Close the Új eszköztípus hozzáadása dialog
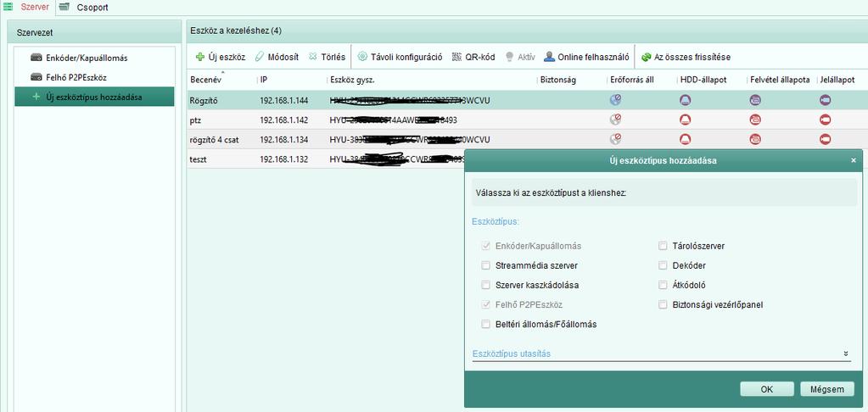 coord(853,160)
